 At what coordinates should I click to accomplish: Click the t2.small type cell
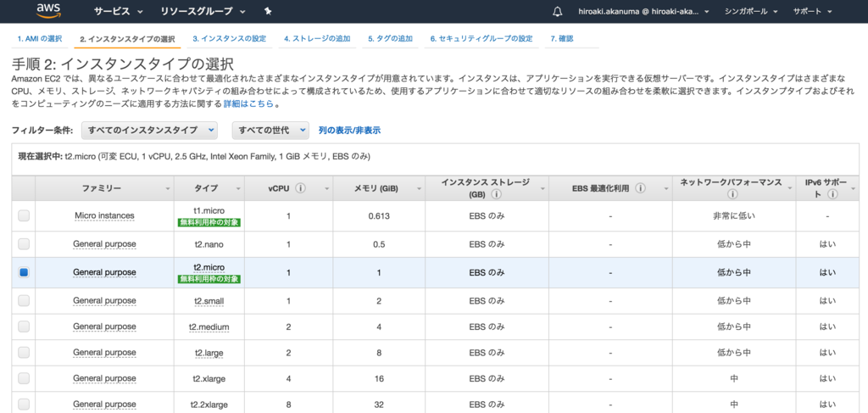(x=209, y=301)
